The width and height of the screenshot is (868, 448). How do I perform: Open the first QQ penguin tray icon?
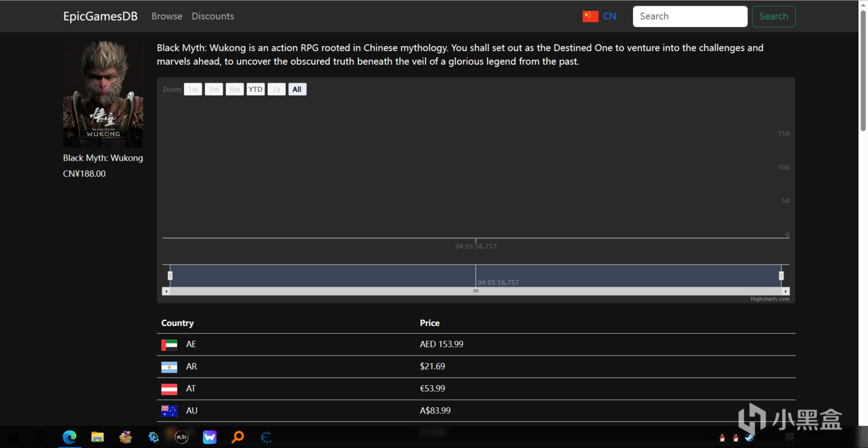(x=722, y=437)
